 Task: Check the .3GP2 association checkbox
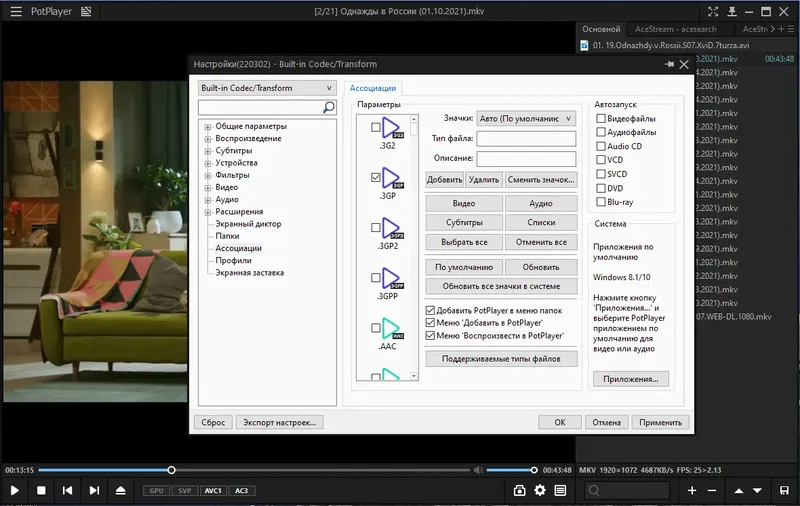pos(376,227)
